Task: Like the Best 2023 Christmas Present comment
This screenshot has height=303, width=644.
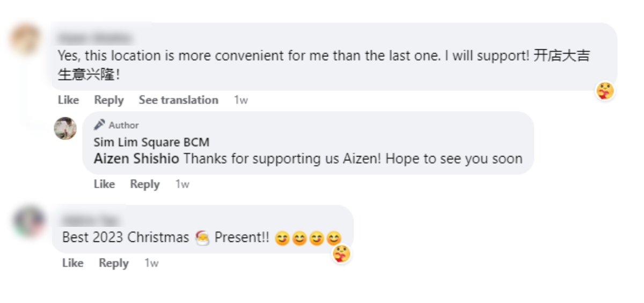Action: (72, 263)
